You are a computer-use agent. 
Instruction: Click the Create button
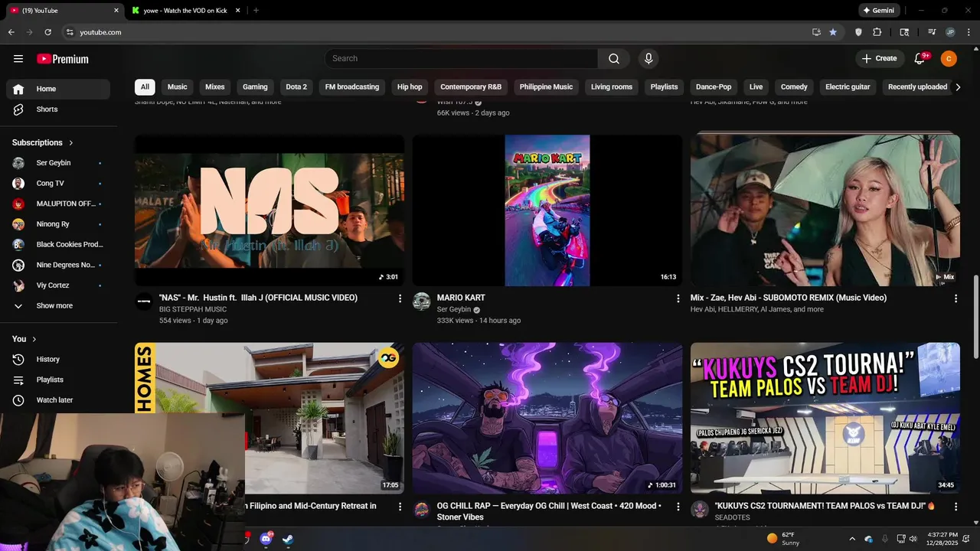pyautogui.click(x=879, y=58)
